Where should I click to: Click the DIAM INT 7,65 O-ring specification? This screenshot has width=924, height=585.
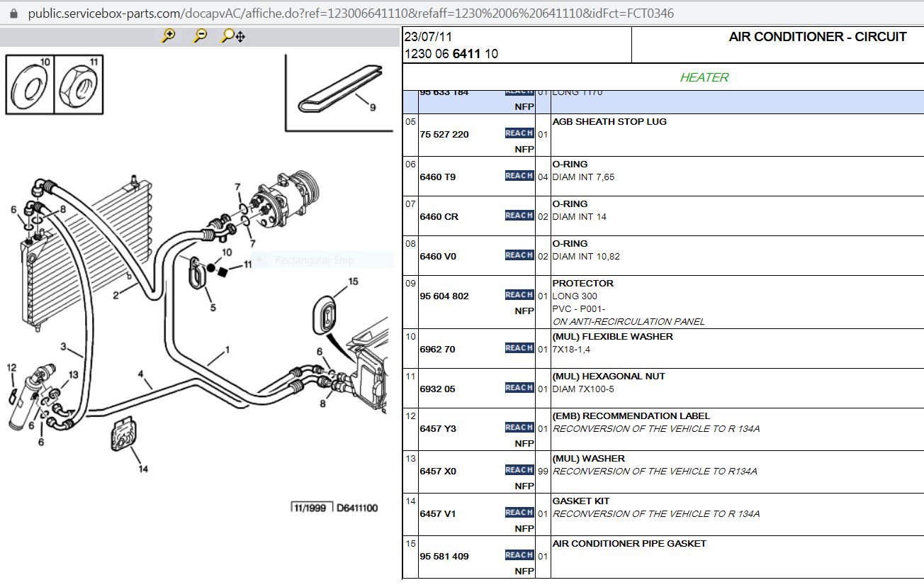[x=584, y=177]
